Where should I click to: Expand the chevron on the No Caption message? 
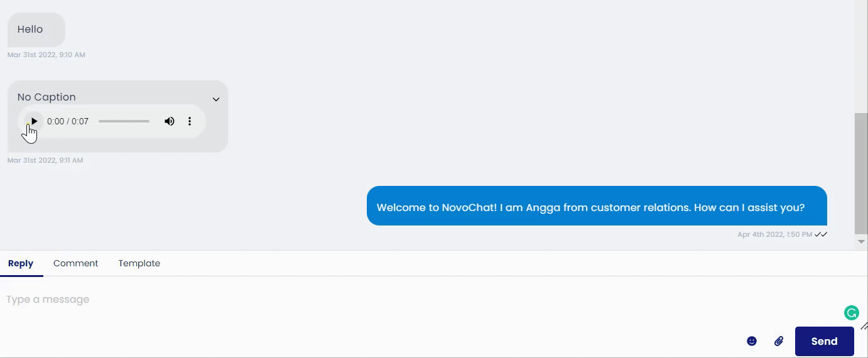pos(216,99)
